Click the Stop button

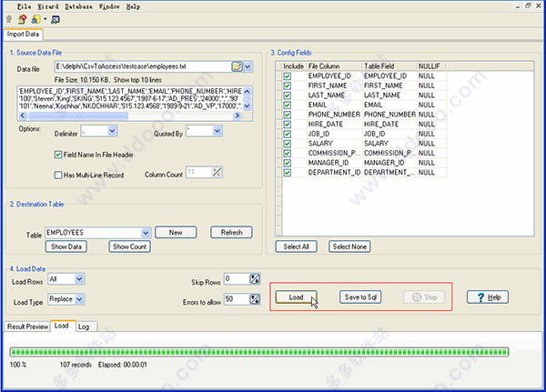pyautogui.click(x=424, y=297)
